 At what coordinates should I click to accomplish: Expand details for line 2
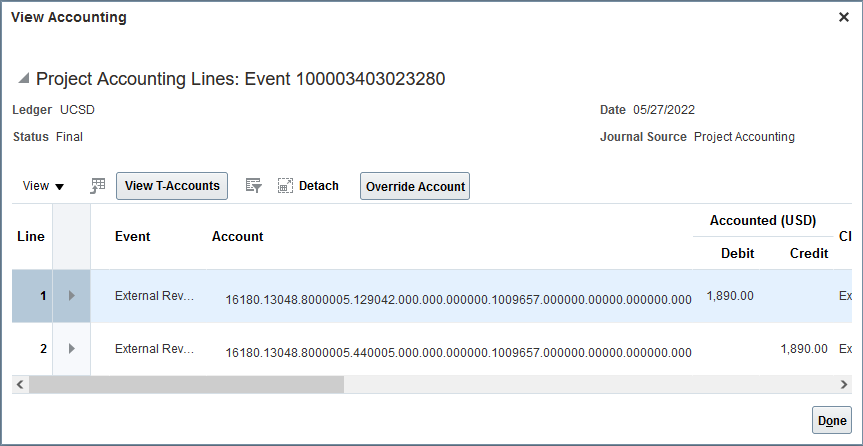tap(71, 349)
